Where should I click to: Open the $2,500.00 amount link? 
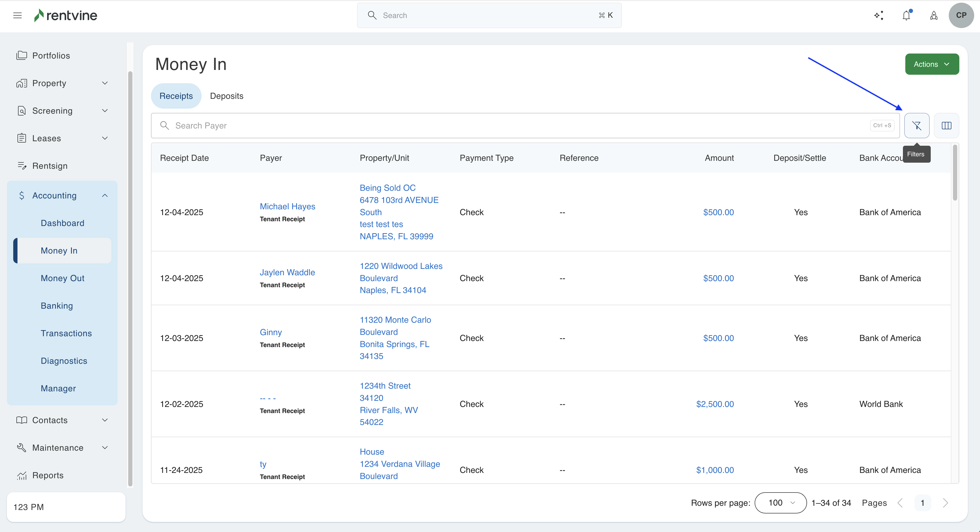[714, 404]
